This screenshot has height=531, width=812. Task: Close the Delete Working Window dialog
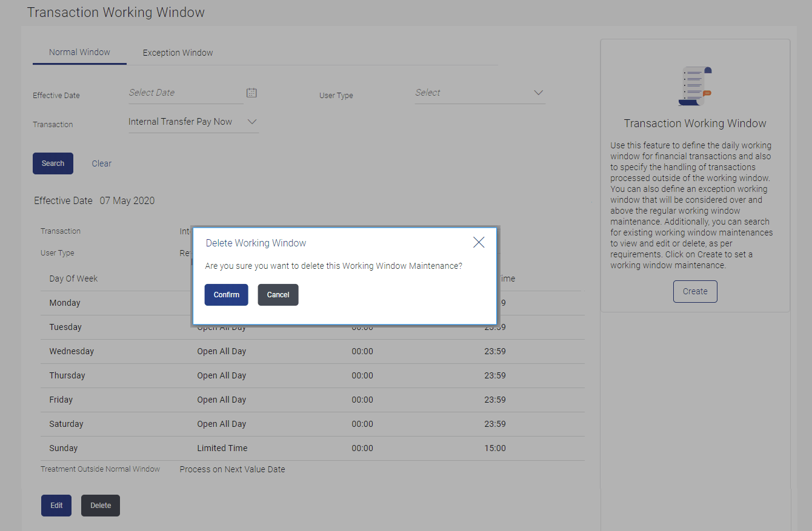tap(479, 242)
